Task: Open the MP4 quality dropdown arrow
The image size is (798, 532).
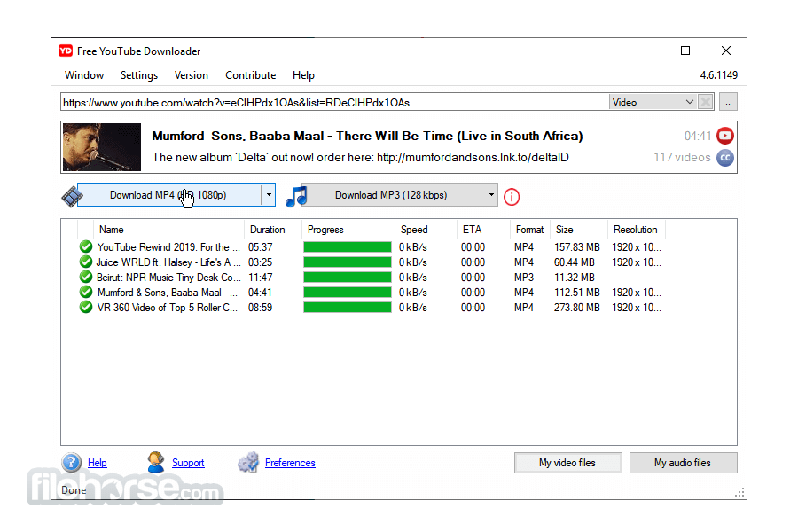Action: (269, 195)
